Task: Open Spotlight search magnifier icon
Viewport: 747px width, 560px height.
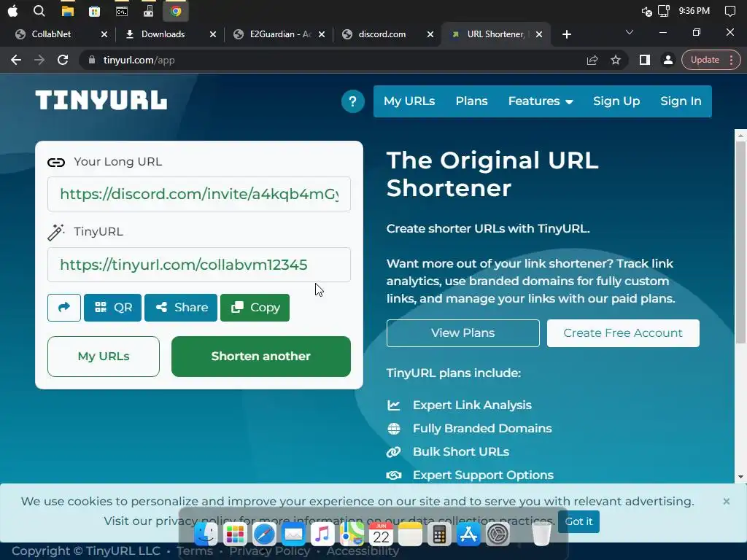Action: [39, 11]
